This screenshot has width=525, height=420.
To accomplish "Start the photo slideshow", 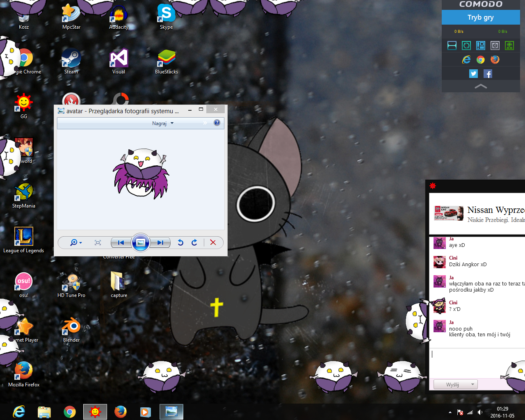I will click(140, 242).
